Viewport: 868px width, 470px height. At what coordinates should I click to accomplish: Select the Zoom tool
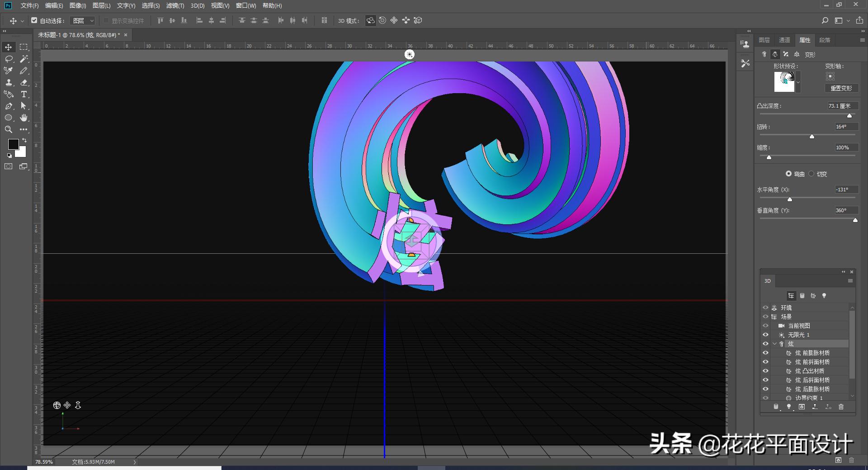(8, 129)
